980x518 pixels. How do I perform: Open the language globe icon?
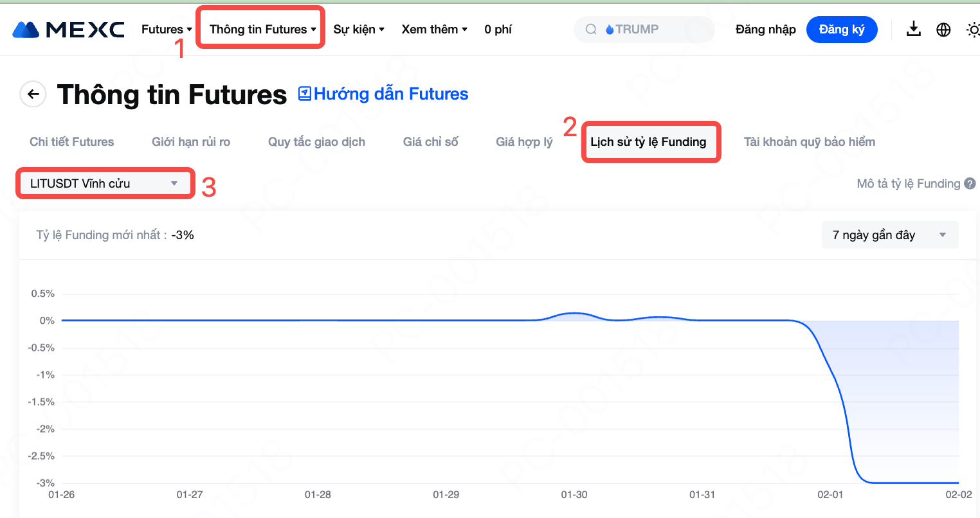point(943,30)
